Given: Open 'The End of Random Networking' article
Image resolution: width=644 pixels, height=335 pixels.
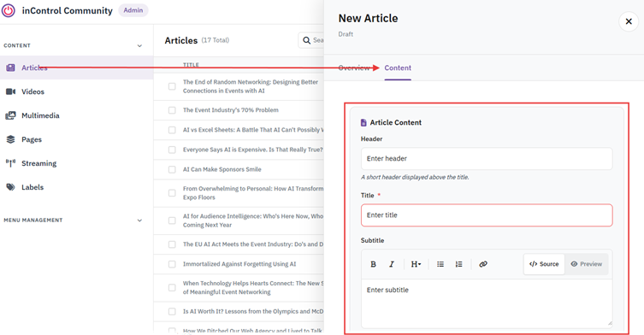Looking at the screenshot, I should (251, 86).
